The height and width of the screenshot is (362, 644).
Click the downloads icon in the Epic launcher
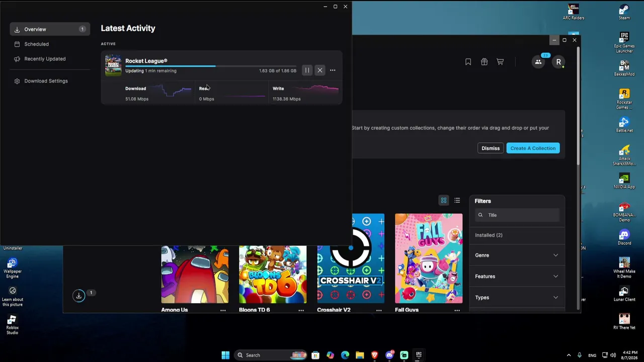(78, 296)
